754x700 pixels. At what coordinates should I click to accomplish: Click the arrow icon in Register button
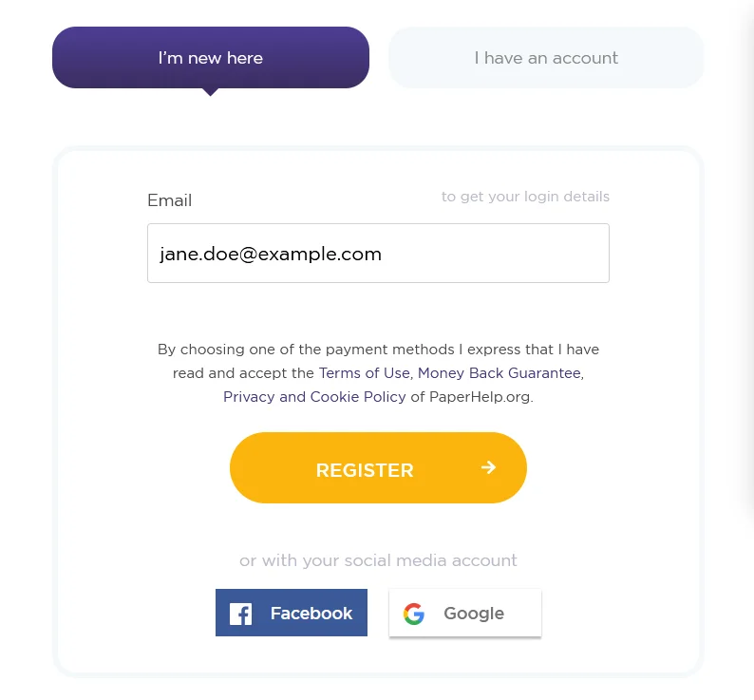[488, 467]
